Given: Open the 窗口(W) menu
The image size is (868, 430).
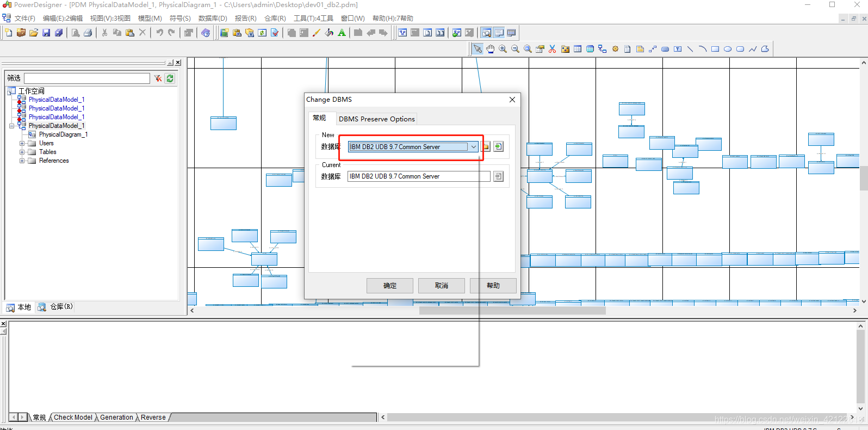Looking at the screenshot, I should [353, 19].
